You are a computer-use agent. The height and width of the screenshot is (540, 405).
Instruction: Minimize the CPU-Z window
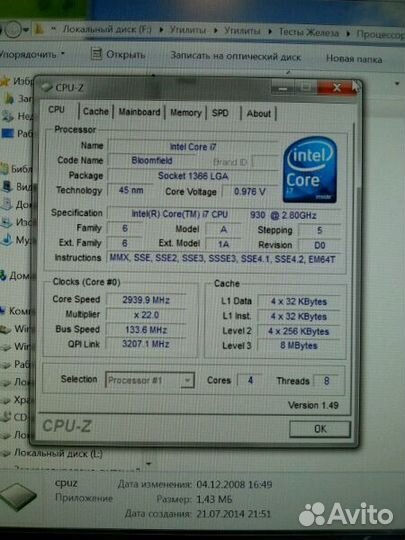pyautogui.click(x=282, y=88)
